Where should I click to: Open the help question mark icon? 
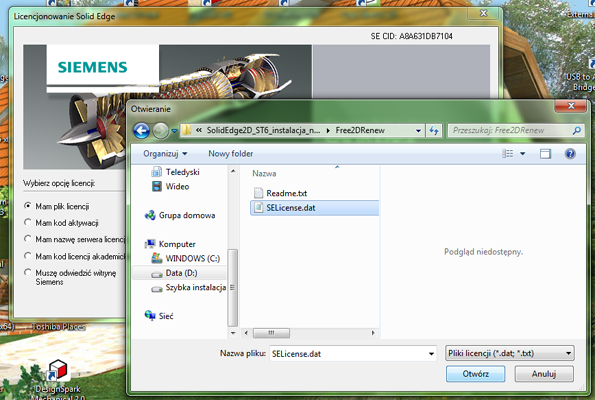coord(570,154)
